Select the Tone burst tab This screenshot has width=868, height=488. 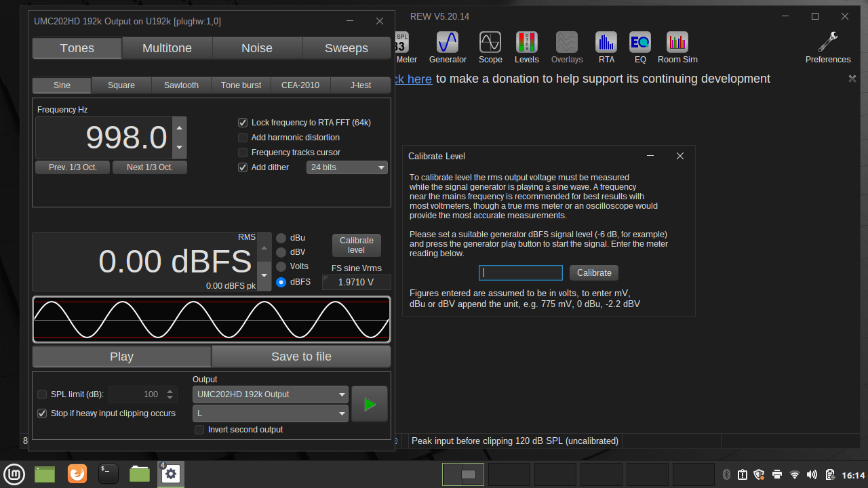241,85
